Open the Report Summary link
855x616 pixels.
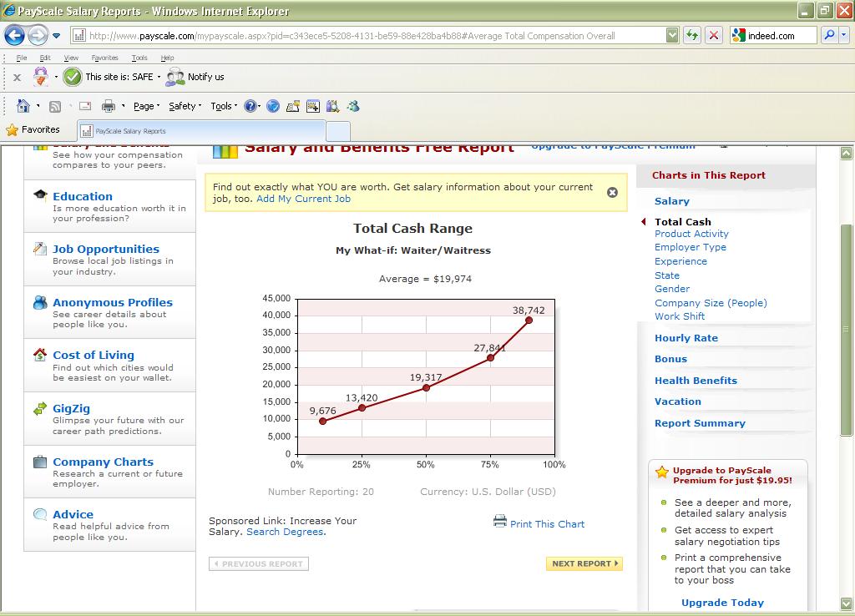point(700,423)
